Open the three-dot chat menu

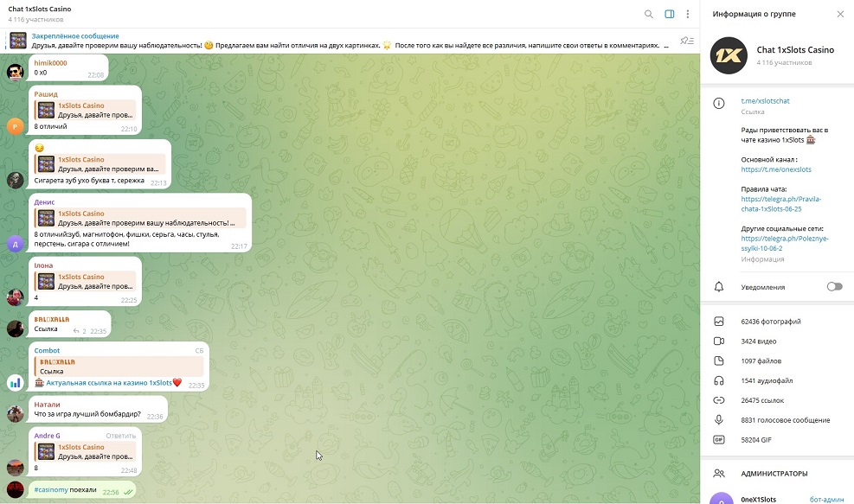coord(688,14)
